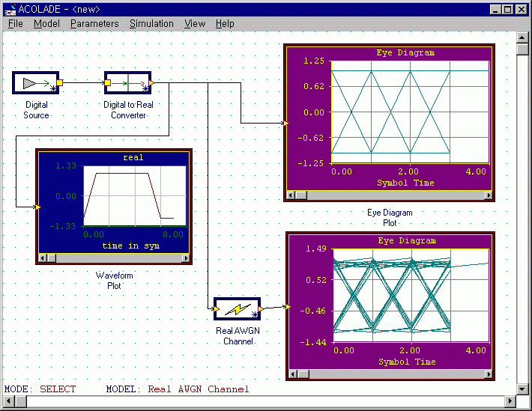Click left arrow of upper Eye Diagram scrollbar
This screenshot has height=411, width=532.
point(293,195)
